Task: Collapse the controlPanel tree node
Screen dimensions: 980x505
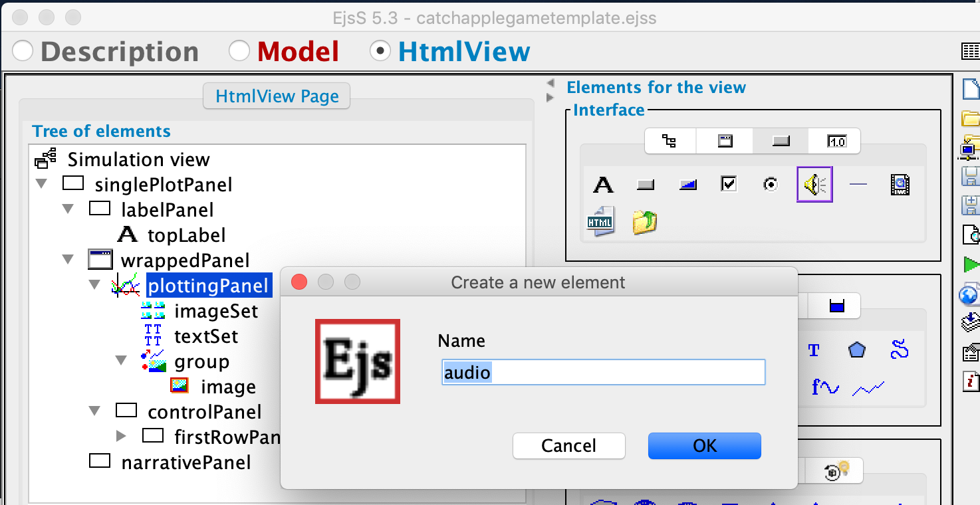Action: click(94, 411)
